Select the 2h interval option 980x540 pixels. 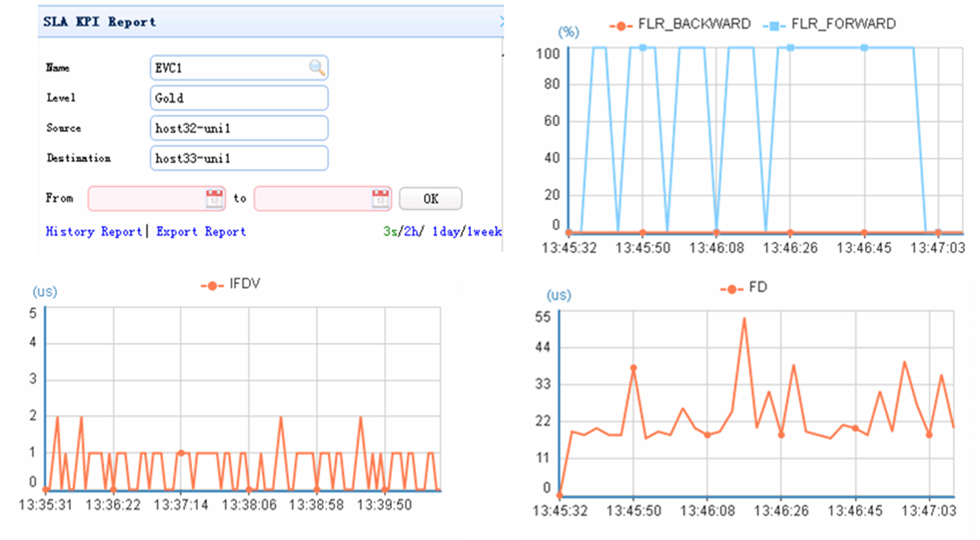pos(408,231)
